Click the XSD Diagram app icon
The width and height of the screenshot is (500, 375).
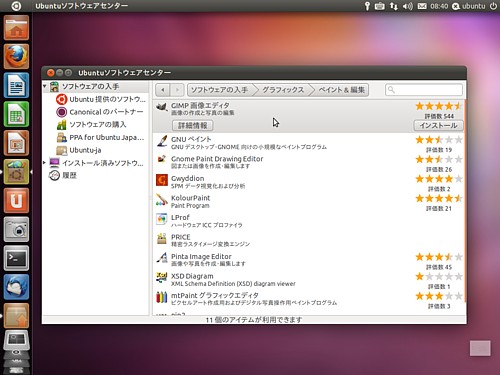click(x=162, y=277)
